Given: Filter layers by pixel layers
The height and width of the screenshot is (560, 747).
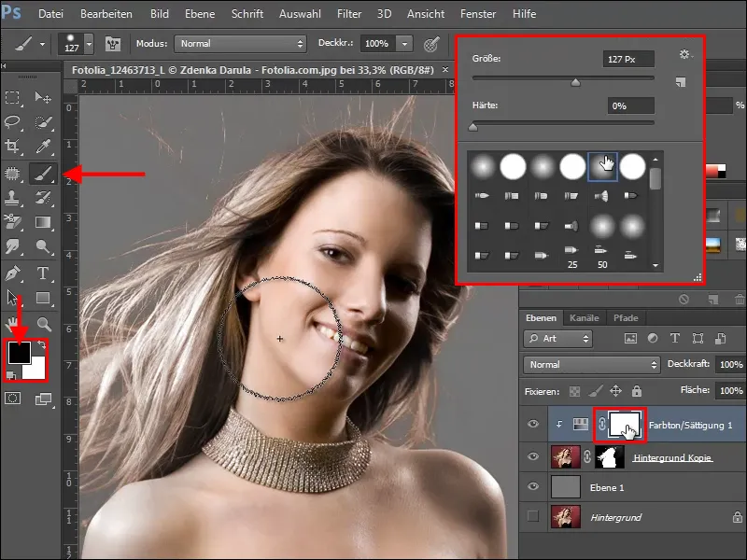Looking at the screenshot, I should [x=630, y=339].
